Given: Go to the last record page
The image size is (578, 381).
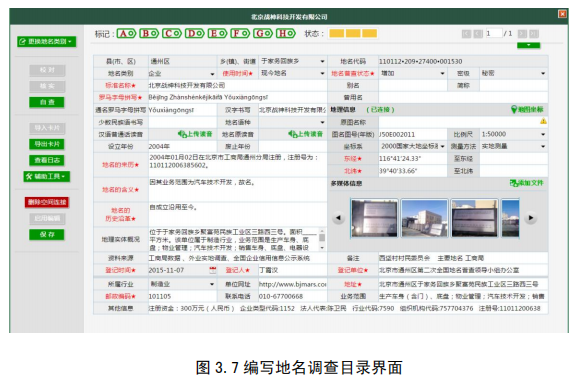Looking at the screenshot, I should coord(534,34).
